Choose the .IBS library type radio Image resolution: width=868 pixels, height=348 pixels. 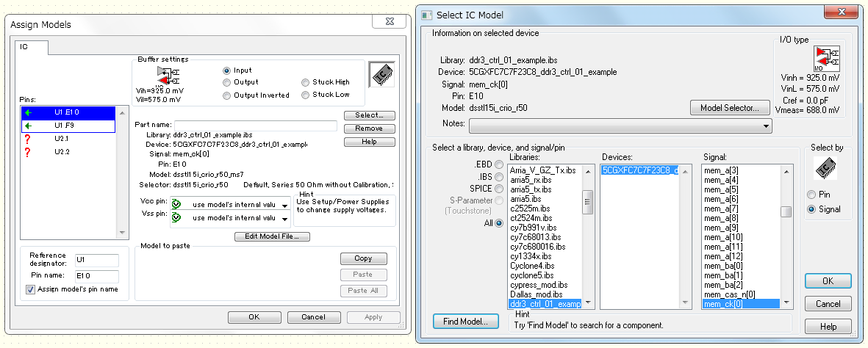tap(499, 177)
